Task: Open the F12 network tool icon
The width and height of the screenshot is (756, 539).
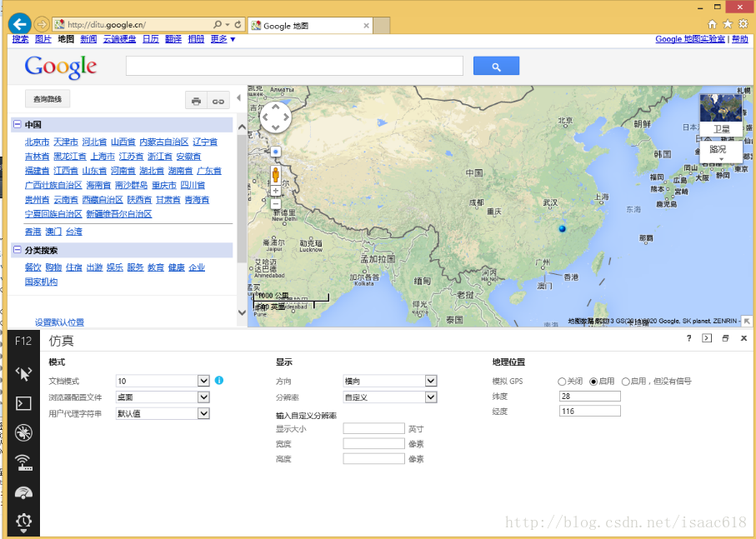Action: (x=23, y=462)
